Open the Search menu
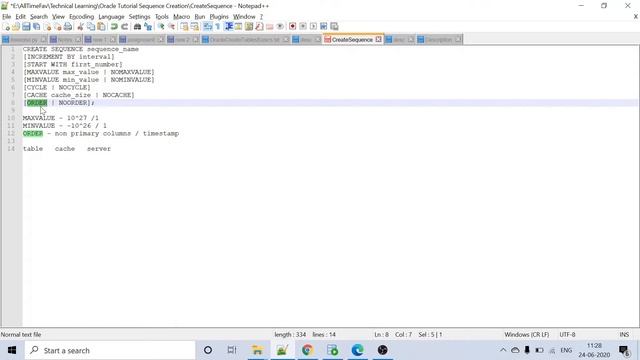Screen dimensions: 640x360 pyautogui.click(x=39, y=17)
